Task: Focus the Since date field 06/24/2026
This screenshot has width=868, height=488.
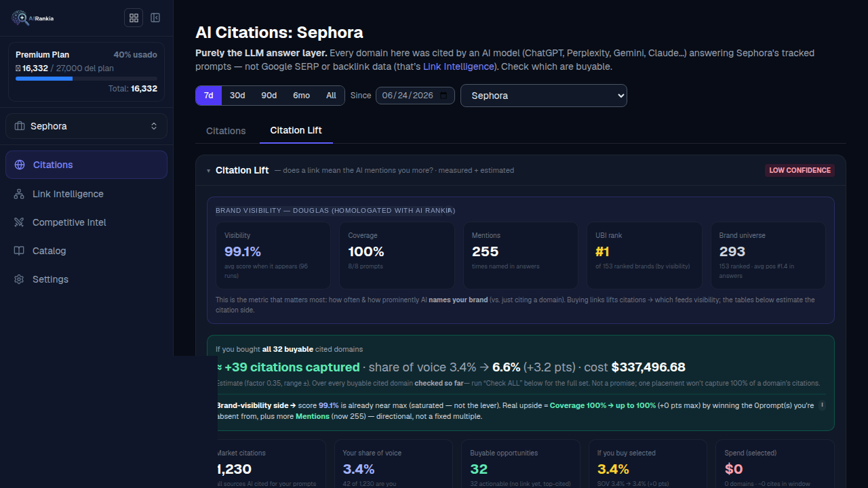Action: click(x=415, y=96)
